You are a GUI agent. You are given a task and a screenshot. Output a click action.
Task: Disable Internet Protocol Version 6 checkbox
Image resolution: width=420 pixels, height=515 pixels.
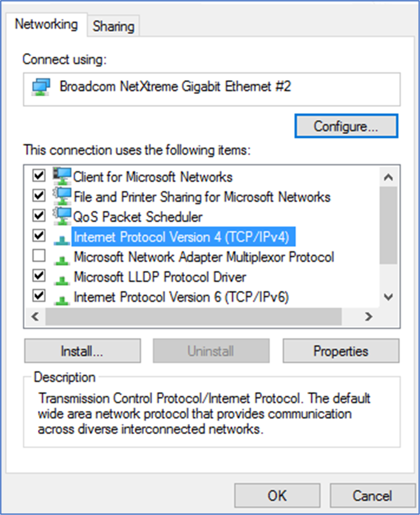click(39, 296)
